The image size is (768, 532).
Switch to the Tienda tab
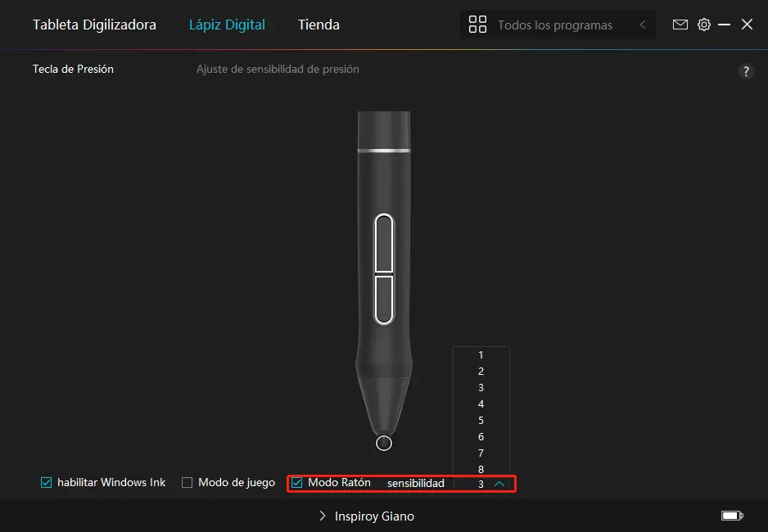(318, 25)
